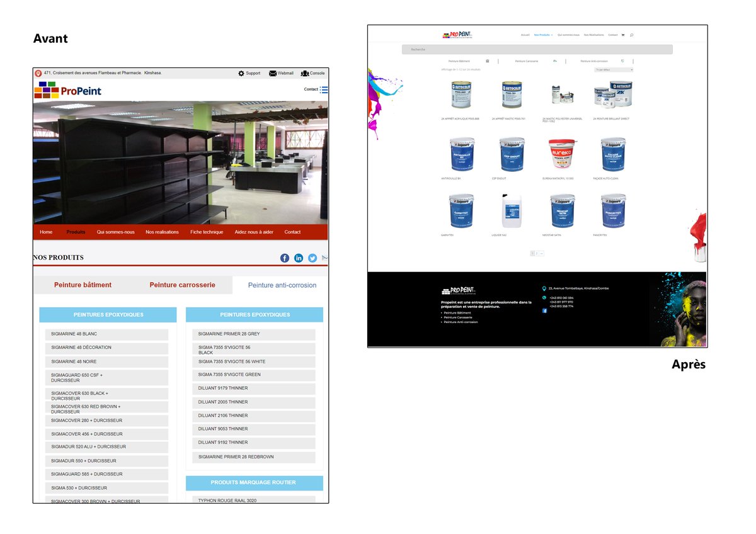Viewport: 756px width, 534px height.
Task: Click the Contact link near old site hamburger
Action: tap(311, 89)
